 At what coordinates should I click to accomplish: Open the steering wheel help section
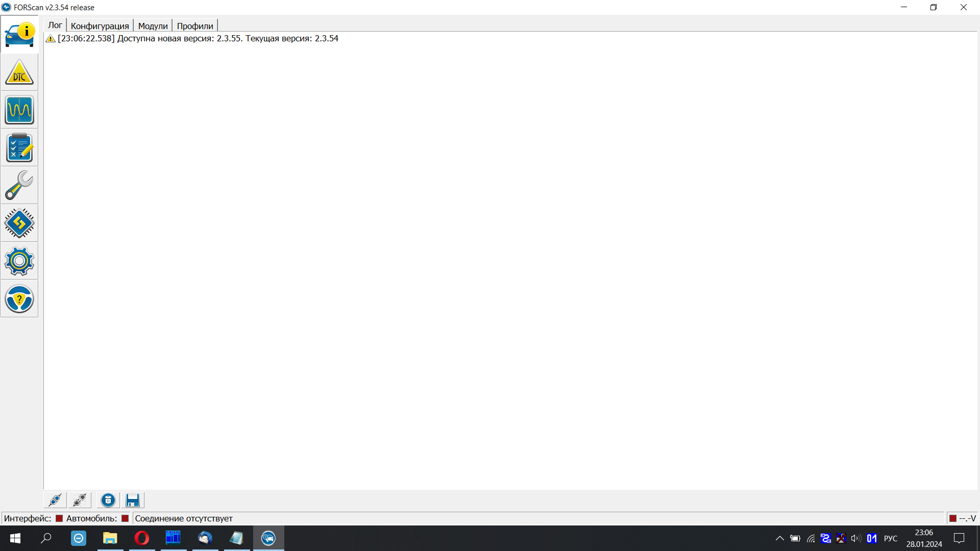click(x=19, y=299)
